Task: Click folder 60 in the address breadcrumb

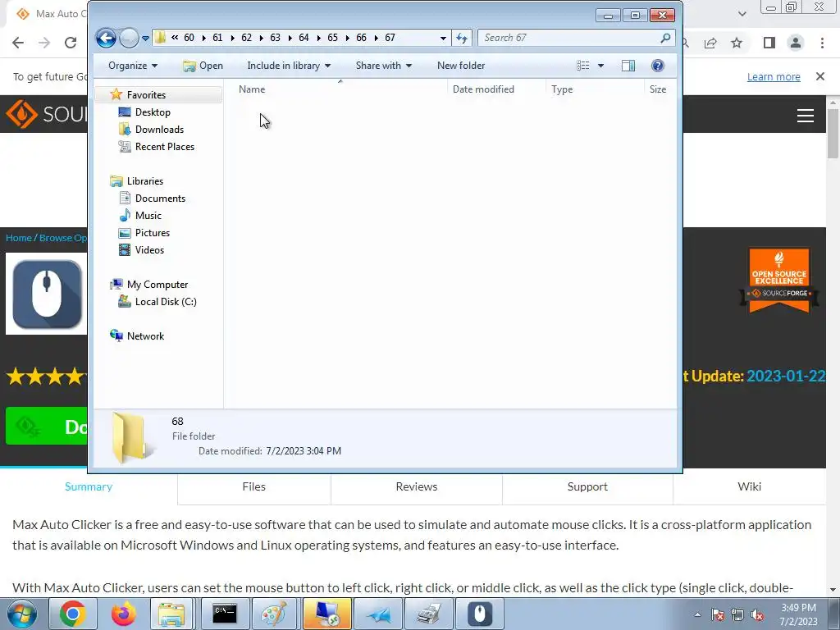Action: click(x=189, y=38)
